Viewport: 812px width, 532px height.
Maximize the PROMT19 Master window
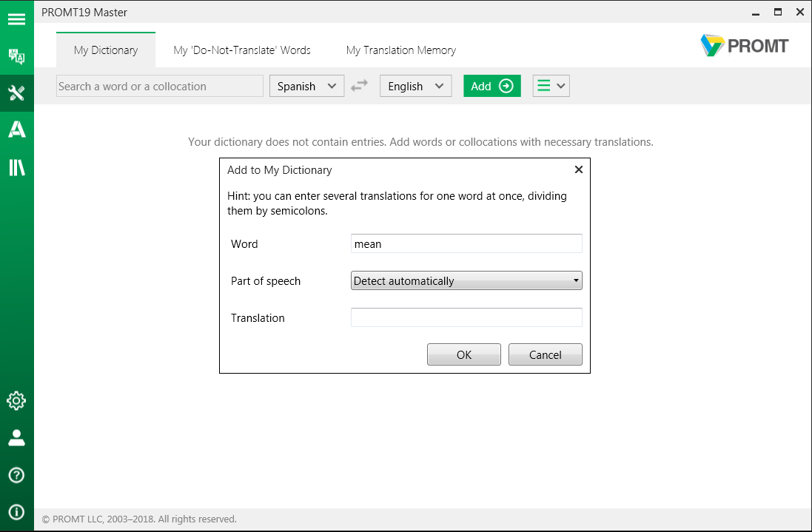click(778, 12)
